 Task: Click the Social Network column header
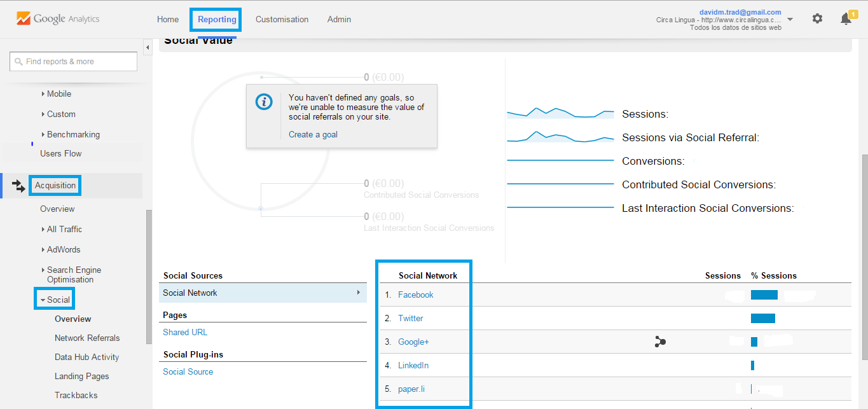pyautogui.click(x=428, y=275)
